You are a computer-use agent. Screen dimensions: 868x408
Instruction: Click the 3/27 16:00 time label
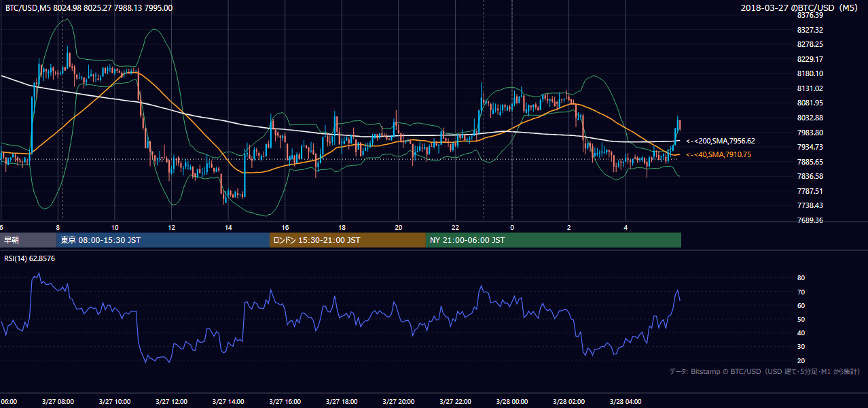(285, 401)
